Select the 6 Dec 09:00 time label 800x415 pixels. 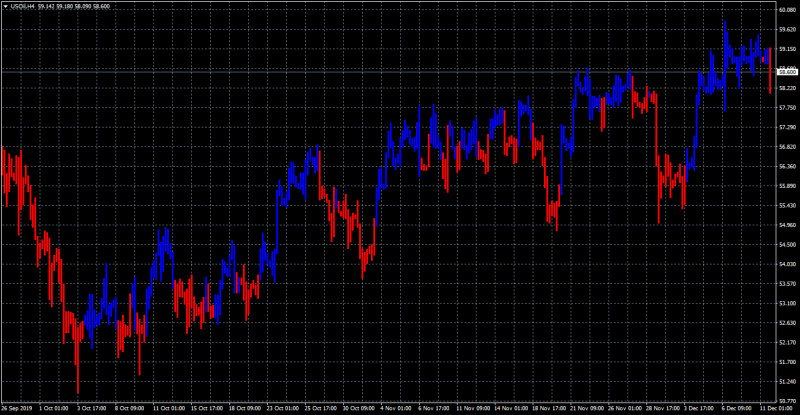(x=737, y=408)
